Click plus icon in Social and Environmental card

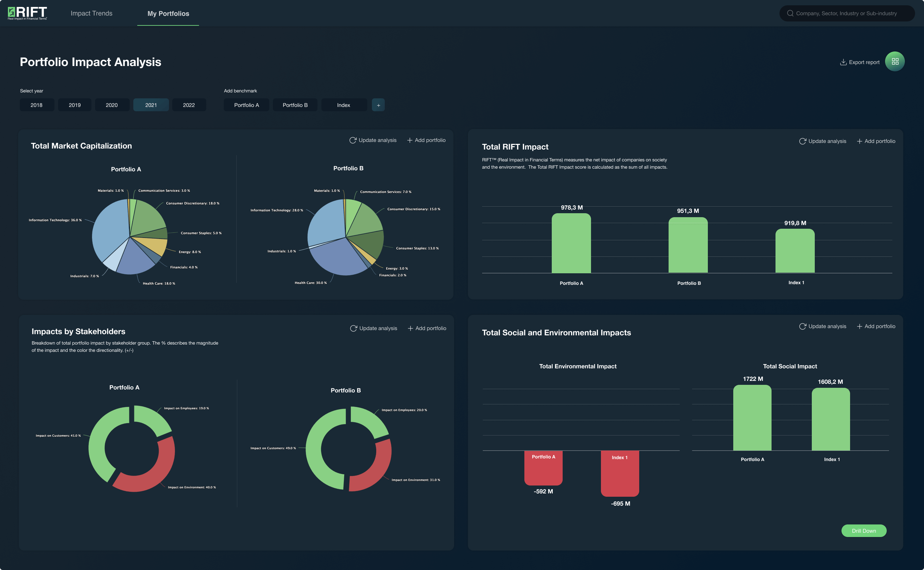[860, 326]
